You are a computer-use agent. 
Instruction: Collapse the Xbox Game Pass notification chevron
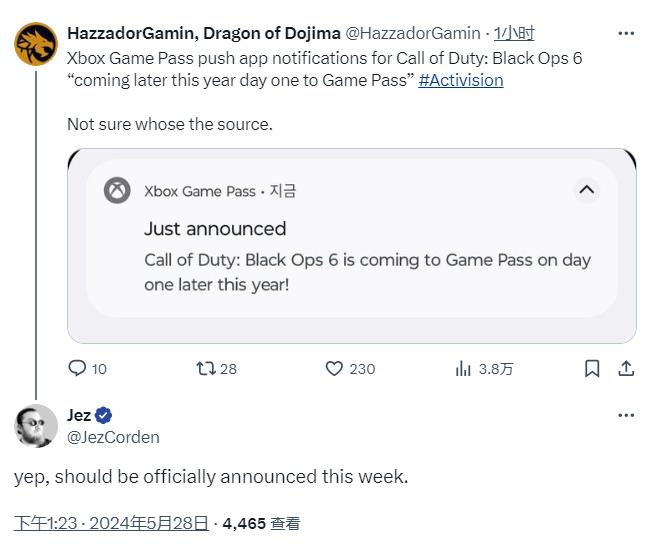point(587,189)
